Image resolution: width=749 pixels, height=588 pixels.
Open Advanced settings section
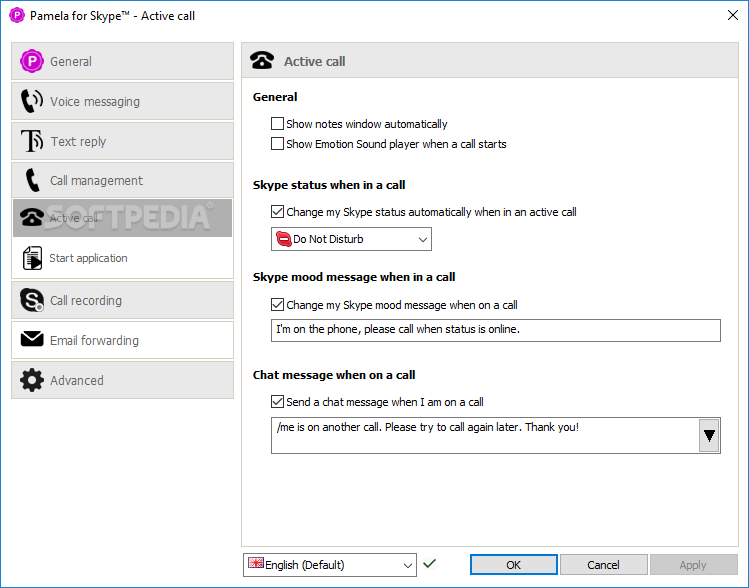pyautogui.click(x=122, y=380)
